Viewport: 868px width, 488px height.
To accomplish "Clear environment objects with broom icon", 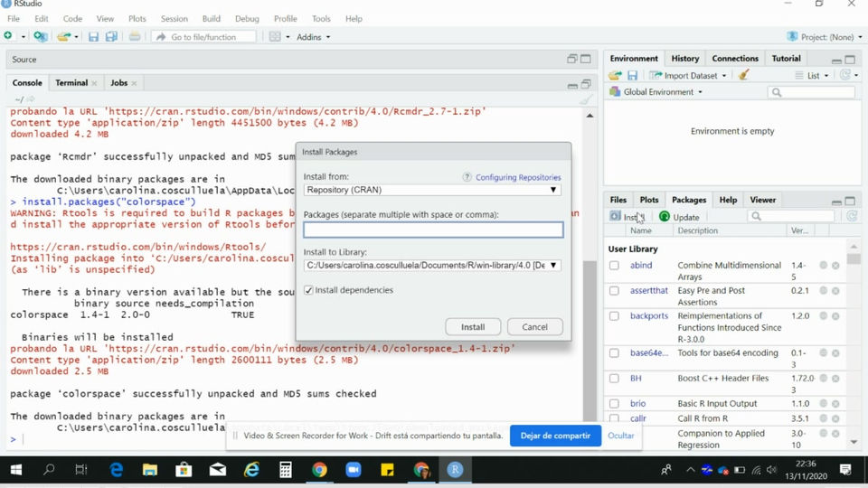I will tap(743, 75).
